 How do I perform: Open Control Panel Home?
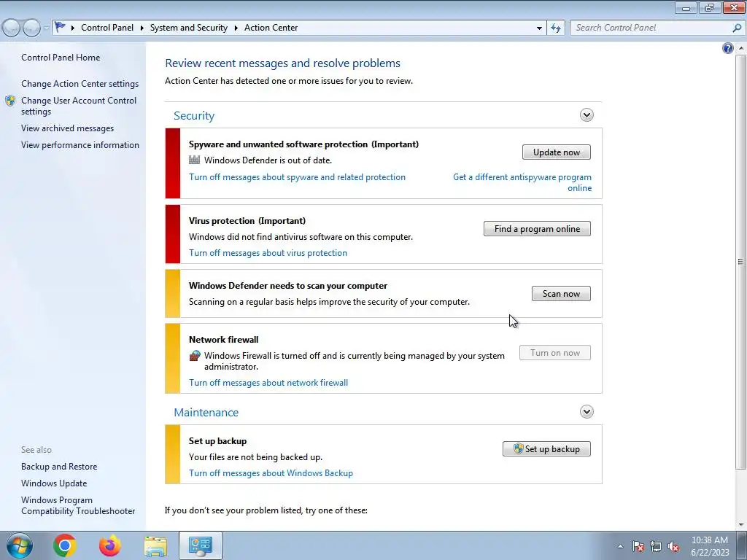[x=61, y=58]
